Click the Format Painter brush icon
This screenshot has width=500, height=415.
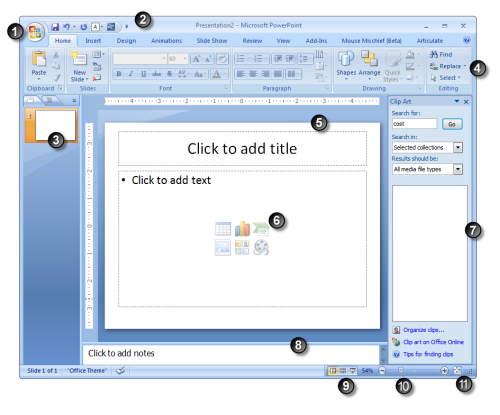(x=56, y=78)
